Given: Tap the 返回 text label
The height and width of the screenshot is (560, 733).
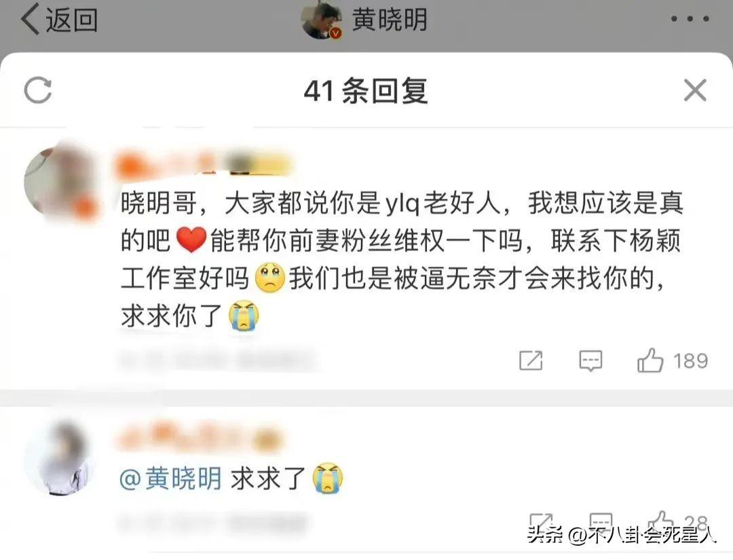Looking at the screenshot, I should 71,20.
